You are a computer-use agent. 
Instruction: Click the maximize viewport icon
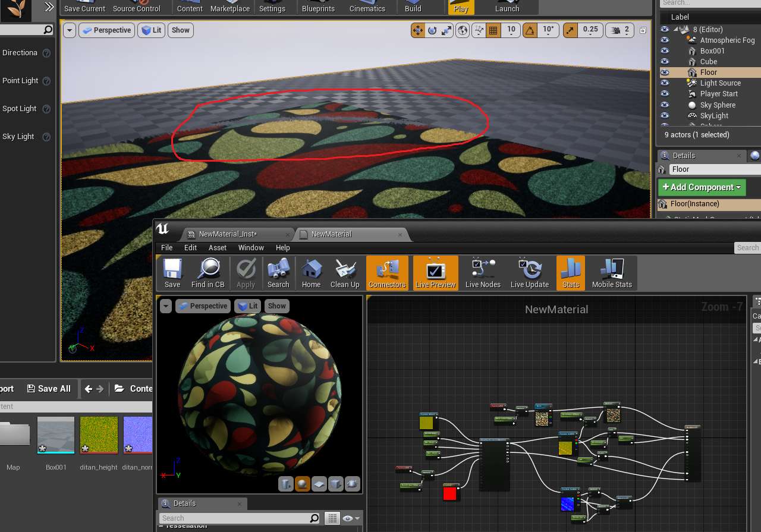point(643,30)
